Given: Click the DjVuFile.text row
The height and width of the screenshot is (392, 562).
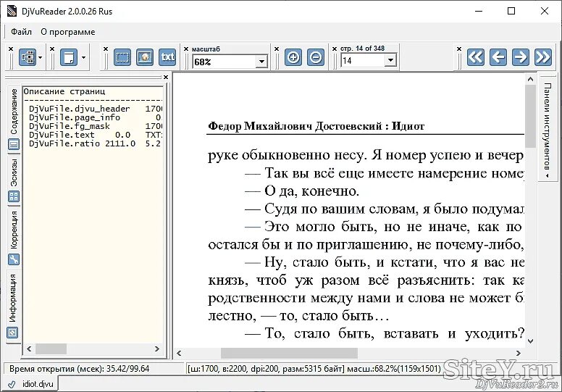Looking at the screenshot, I should [96, 135].
